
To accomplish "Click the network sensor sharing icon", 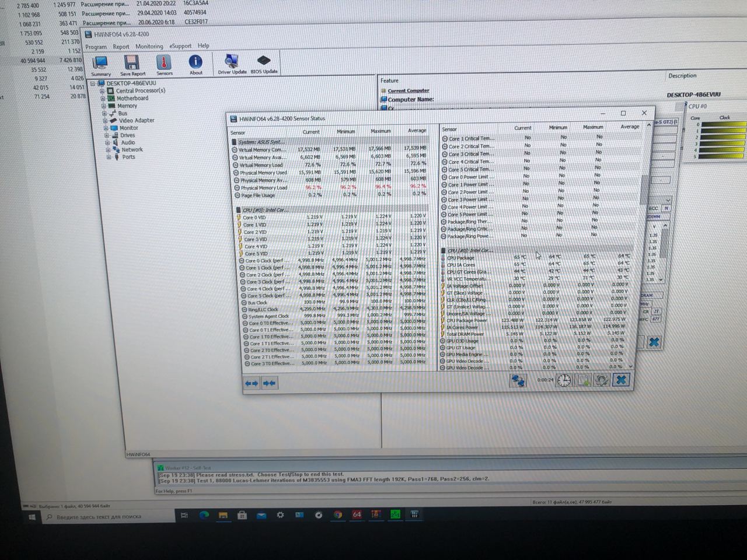I will (x=518, y=380).
